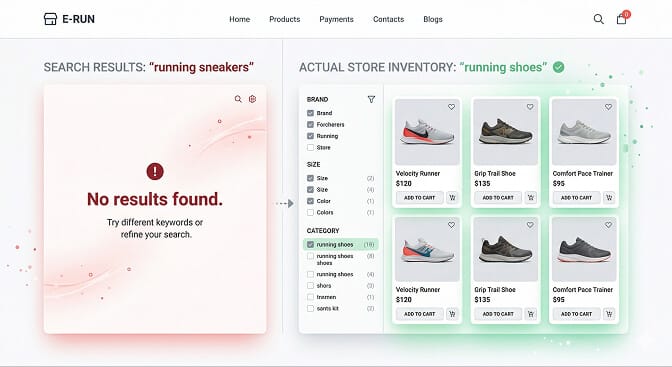672x367 pixels.
Task: Favorite the black-swoosh Velocity Runner with heart
Action: click(x=451, y=107)
